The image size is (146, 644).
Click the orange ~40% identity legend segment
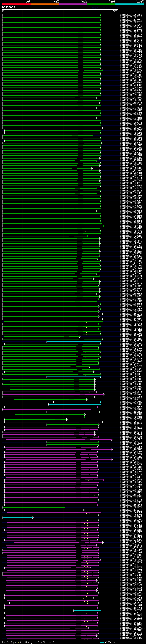click(x=45, y=4)
